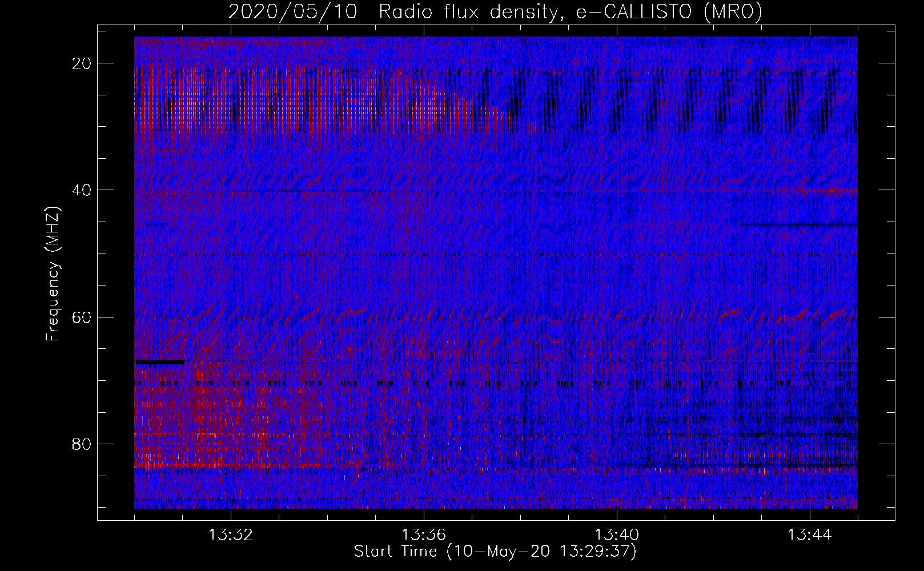
Task: Click the thick black horizontal bar near 67 MHz
Action: [x=160, y=362]
